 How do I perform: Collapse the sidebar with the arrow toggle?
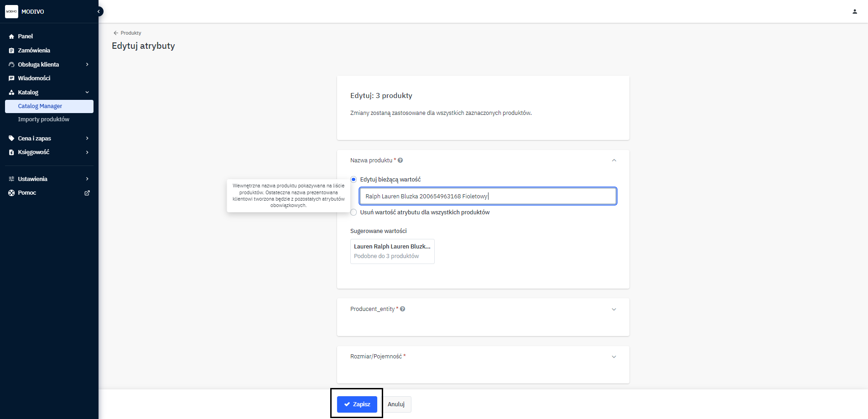coord(99,11)
